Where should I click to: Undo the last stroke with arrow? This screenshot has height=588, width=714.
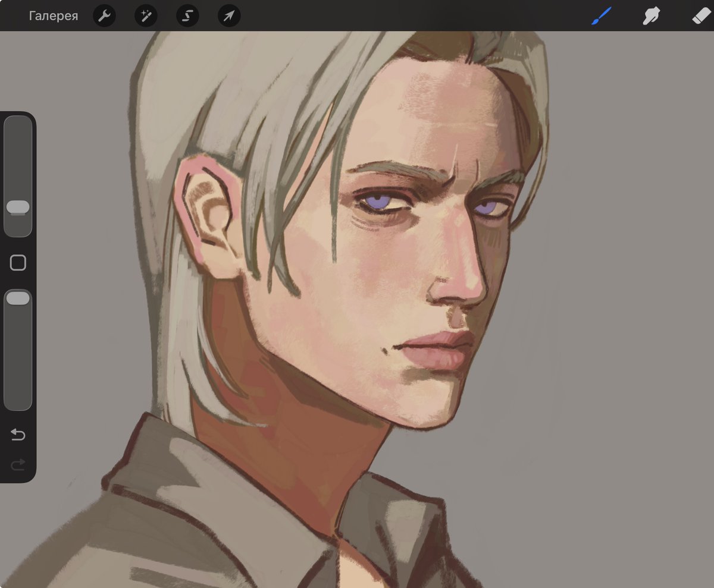[18, 435]
